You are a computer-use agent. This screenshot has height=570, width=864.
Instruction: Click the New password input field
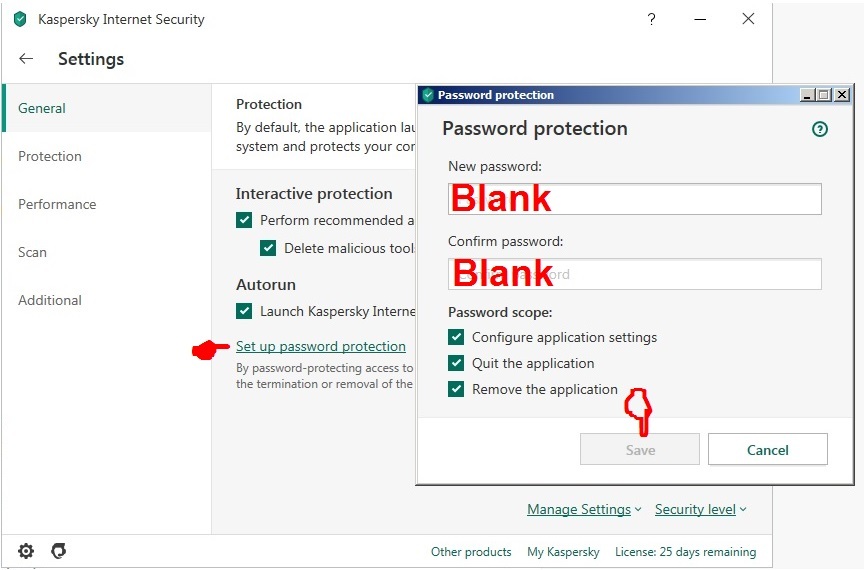[635, 199]
